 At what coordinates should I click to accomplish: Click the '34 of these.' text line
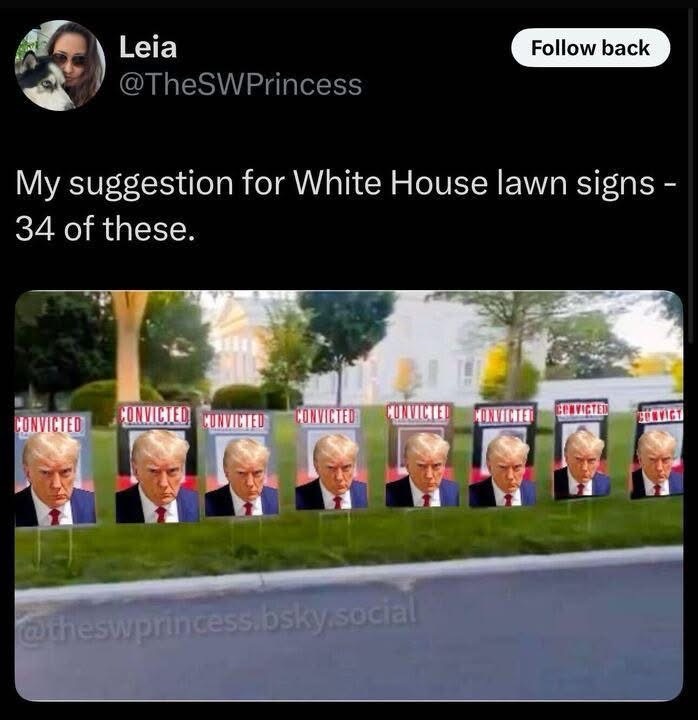(x=105, y=229)
